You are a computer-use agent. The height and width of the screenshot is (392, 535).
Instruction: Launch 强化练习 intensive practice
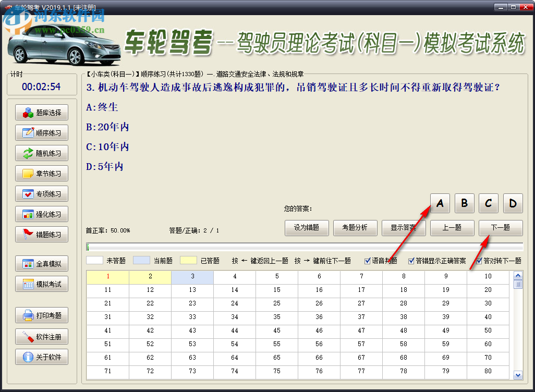pos(41,214)
